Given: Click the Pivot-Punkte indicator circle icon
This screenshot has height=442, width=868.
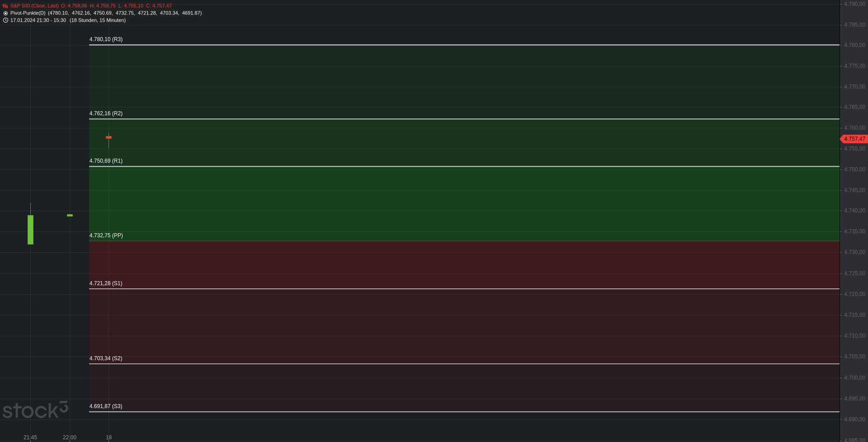Looking at the screenshot, I should [5, 13].
